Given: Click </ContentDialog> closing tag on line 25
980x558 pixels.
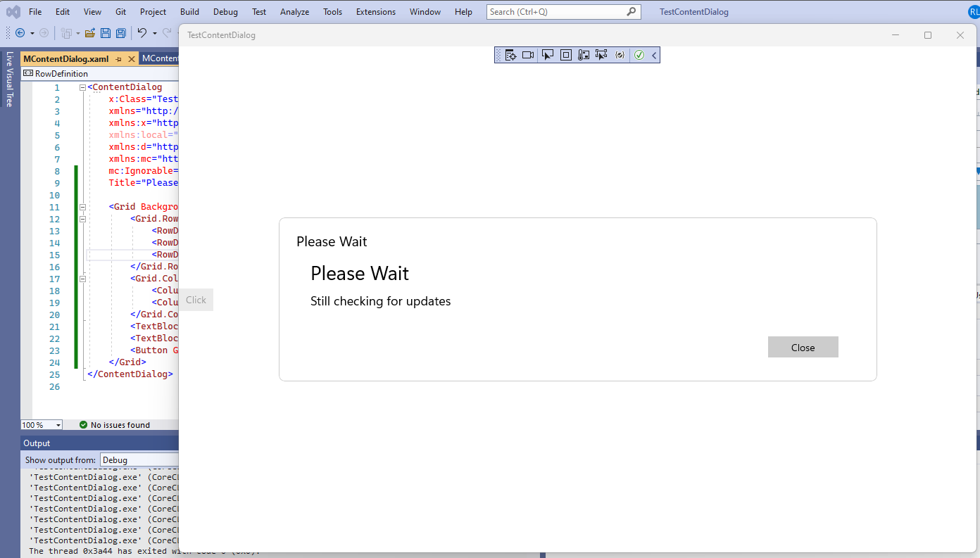Looking at the screenshot, I should pos(130,374).
